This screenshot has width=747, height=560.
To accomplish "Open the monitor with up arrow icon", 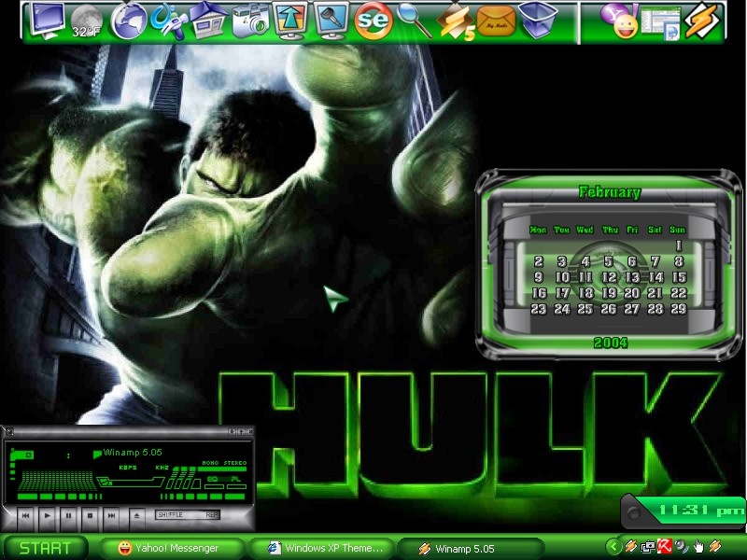I will click(x=290, y=21).
